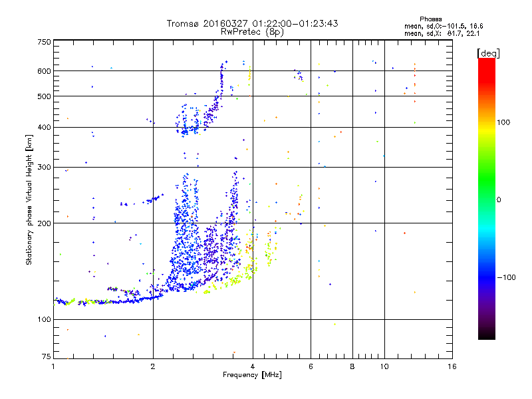Viewport: 532px width, 399px height.
Task: Click the '500' y-axis tick label
Action: (x=44, y=96)
